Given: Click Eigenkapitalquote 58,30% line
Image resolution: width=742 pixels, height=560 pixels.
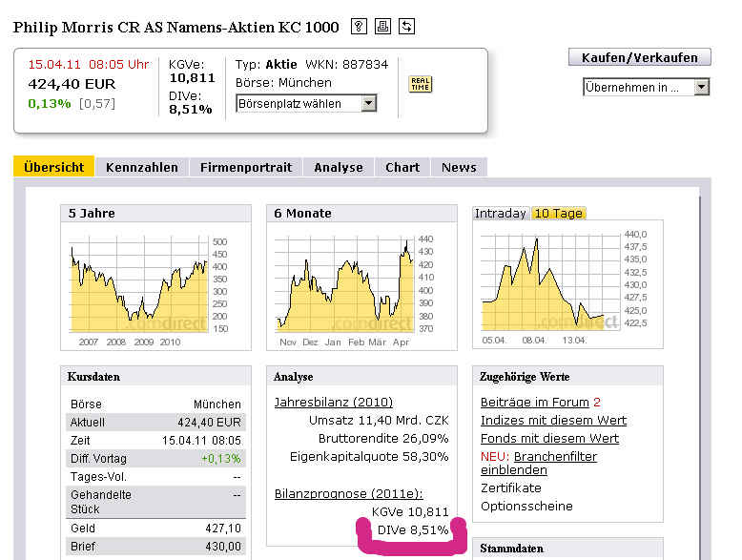Looking at the screenshot, I should [369, 457].
